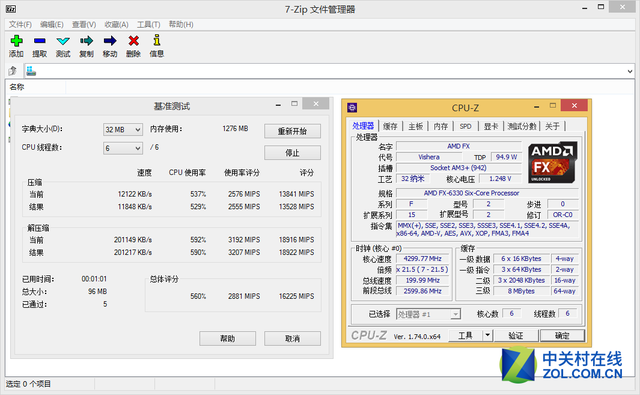The width and height of the screenshot is (640, 395).
Task: Switch to CPU-Z SPD tab
Action: [x=465, y=126]
